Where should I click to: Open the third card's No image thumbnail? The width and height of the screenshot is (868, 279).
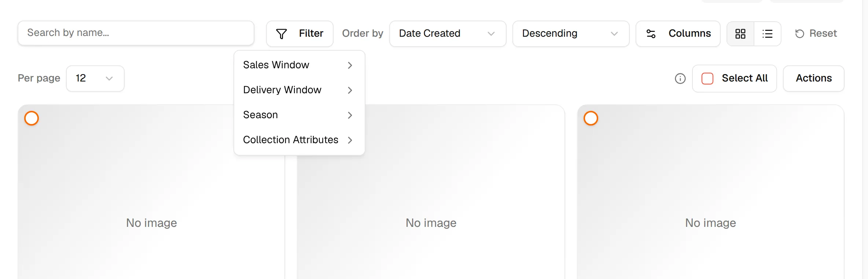tap(710, 192)
